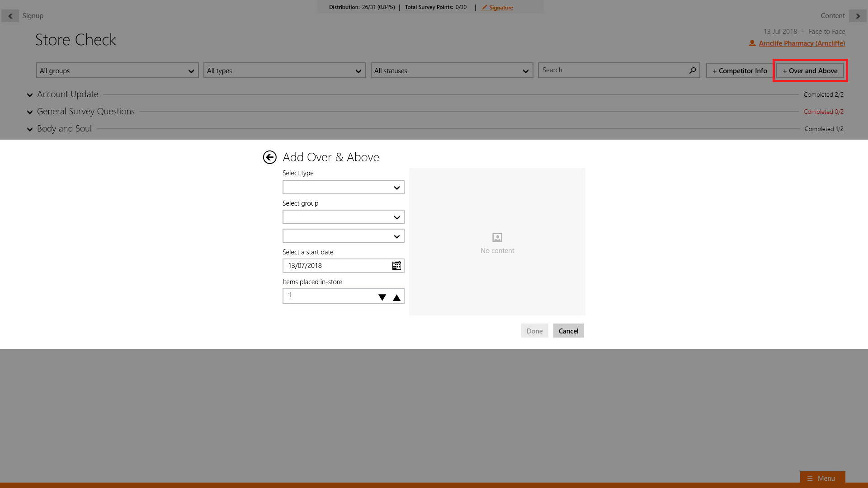The height and width of the screenshot is (488, 868).
Task: Open the second Select group dropdown
Action: point(343,236)
